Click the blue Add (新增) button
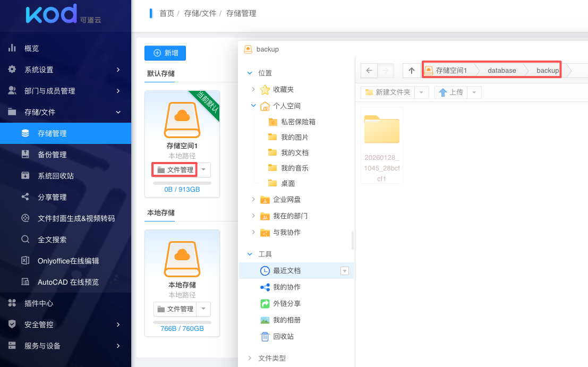The image size is (588, 367). tap(165, 53)
